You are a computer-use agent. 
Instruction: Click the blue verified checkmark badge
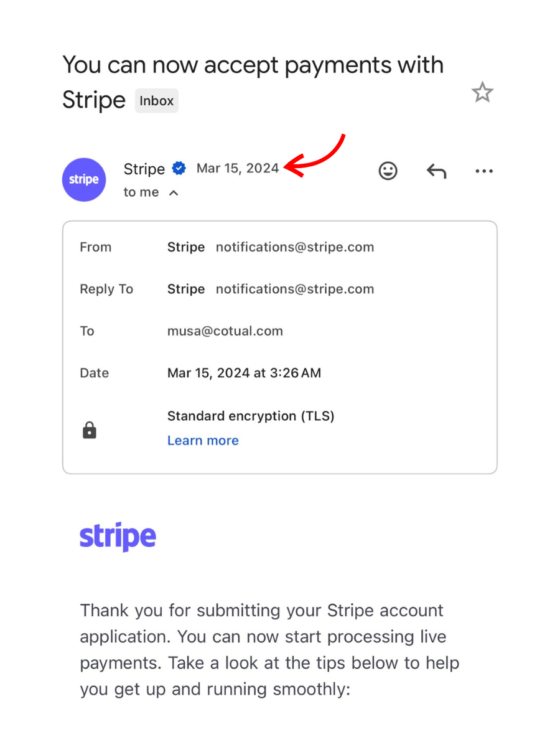(x=179, y=169)
